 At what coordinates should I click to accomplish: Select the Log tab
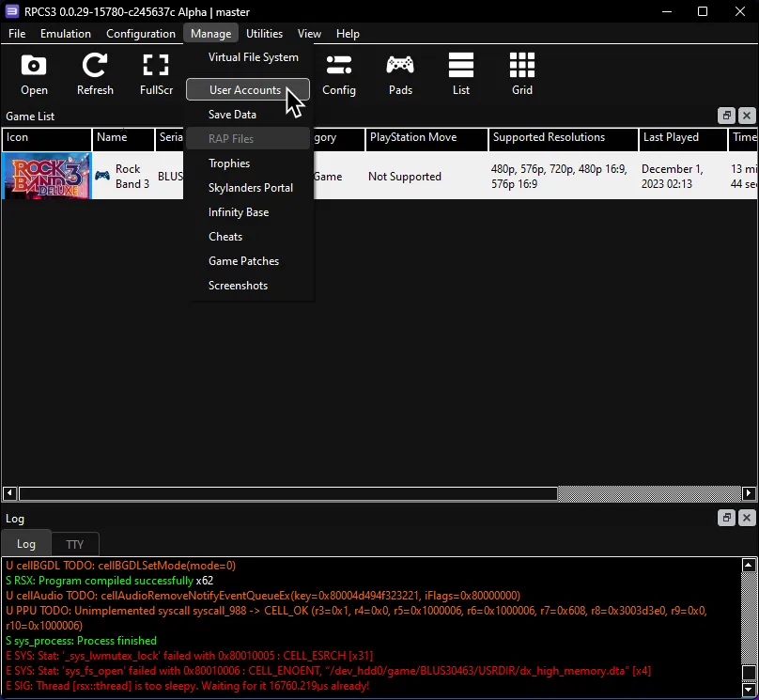click(25, 543)
